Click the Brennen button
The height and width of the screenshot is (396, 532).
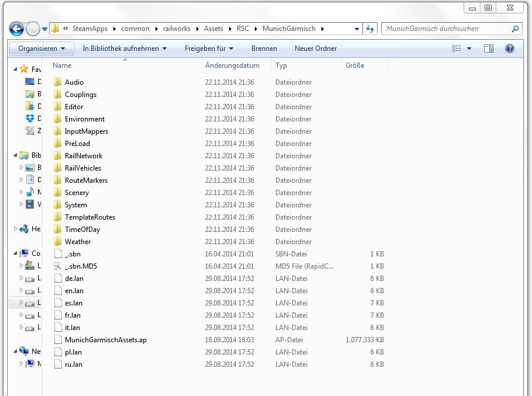pyautogui.click(x=264, y=48)
